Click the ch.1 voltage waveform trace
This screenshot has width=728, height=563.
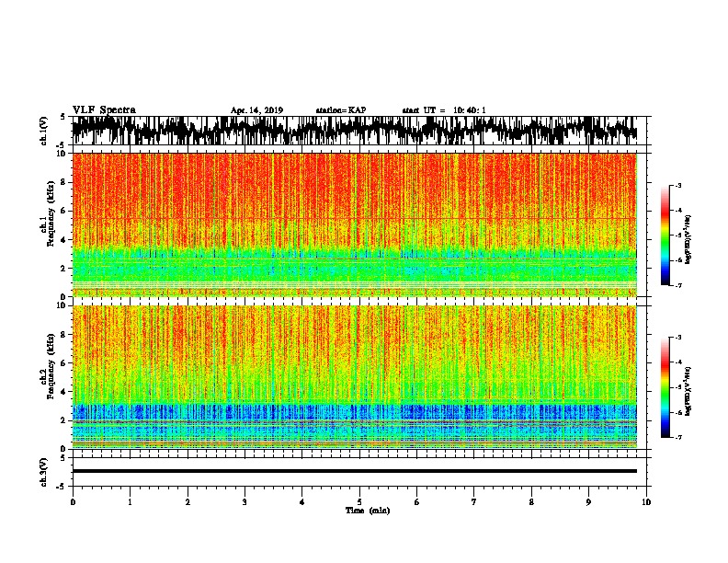354,131
